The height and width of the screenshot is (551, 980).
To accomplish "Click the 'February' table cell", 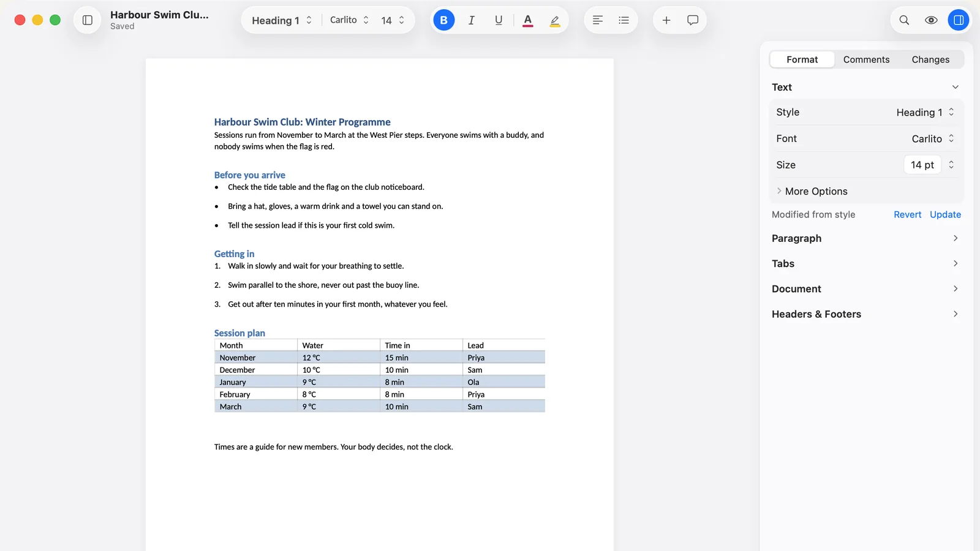I will pyautogui.click(x=256, y=394).
